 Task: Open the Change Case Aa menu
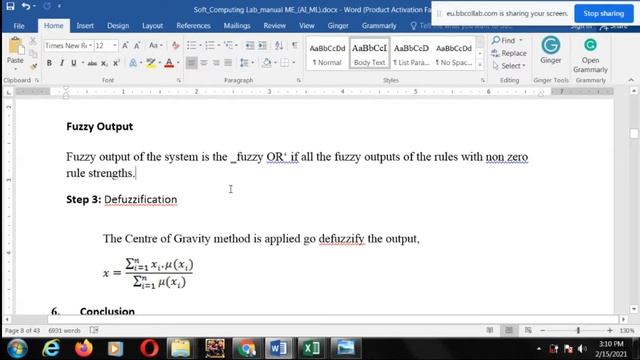click(155, 45)
